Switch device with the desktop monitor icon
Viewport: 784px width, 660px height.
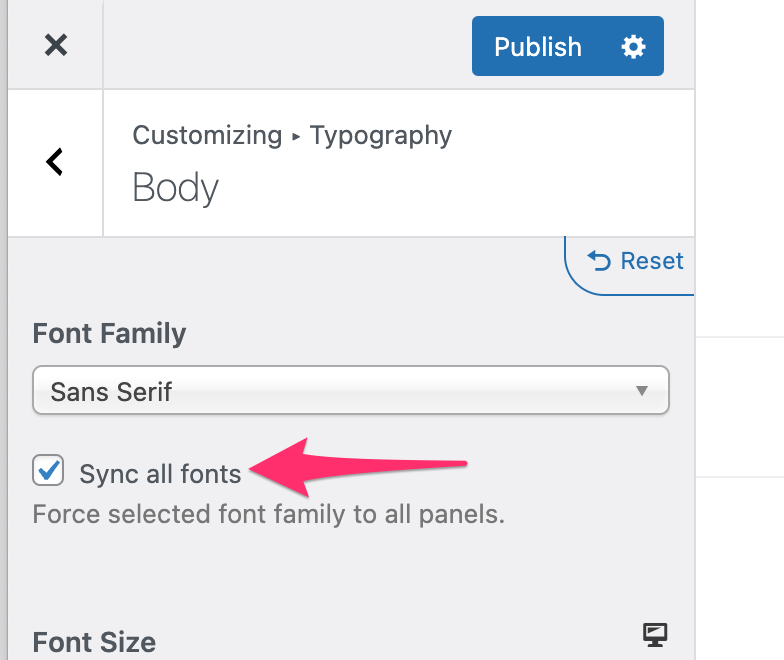[654, 635]
